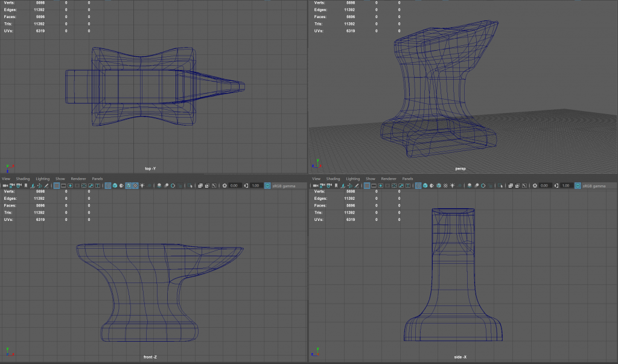Image resolution: width=618 pixels, height=364 pixels.
Task: Click exposure value field 0.00 in front view
Action: [x=234, y=186]
